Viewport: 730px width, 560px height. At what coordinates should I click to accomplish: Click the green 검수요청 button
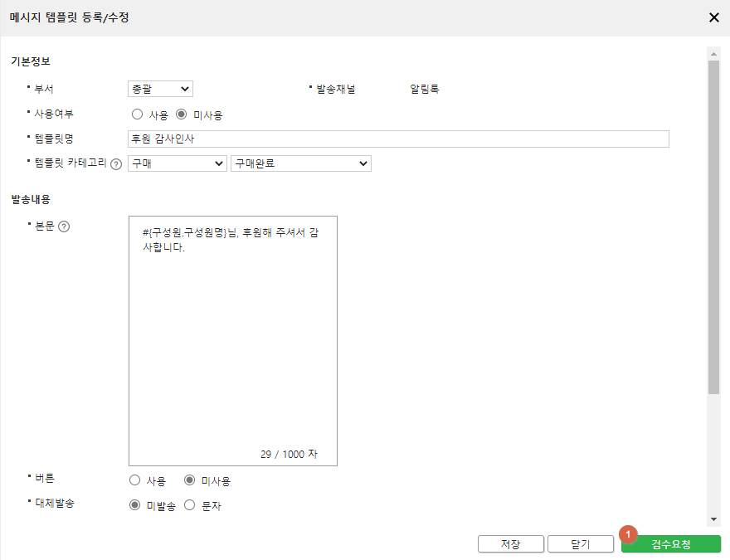tap(671, 543)
